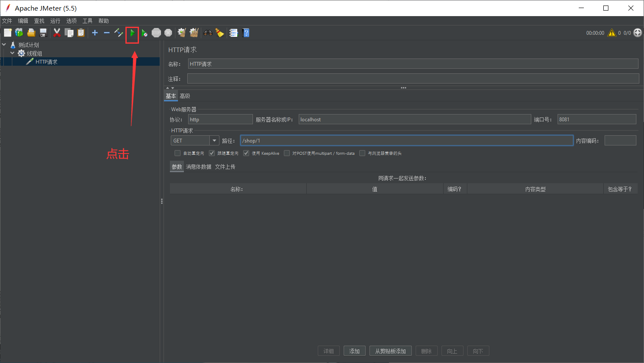Save the test plan with floppy icon
Screen dimensions: 644x363
pyautogui.click(x=43, y=33)
